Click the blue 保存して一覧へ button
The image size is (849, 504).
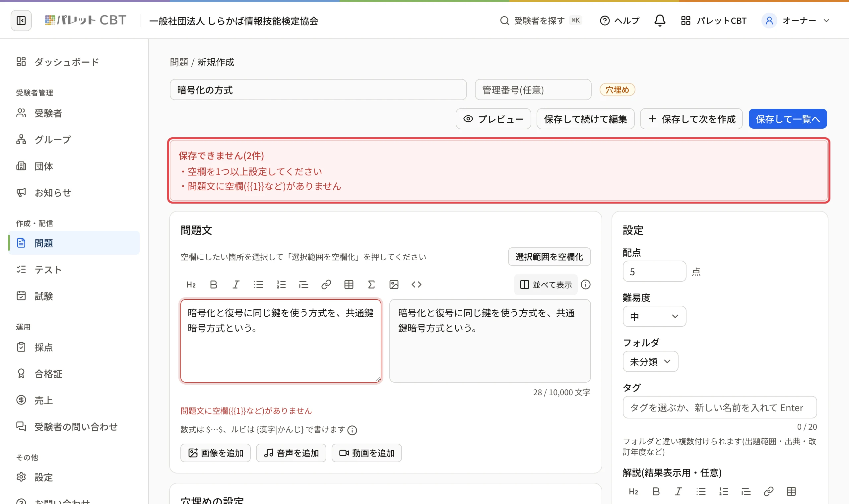788,119
